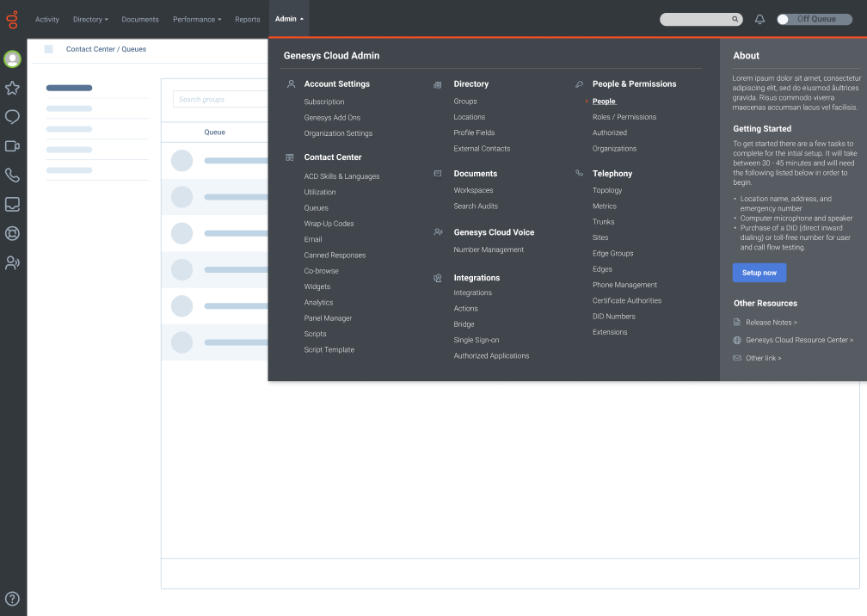867x616 pixels.
Task: Collapse the Admin dropdown menu
Action: (x=289, y=19)
